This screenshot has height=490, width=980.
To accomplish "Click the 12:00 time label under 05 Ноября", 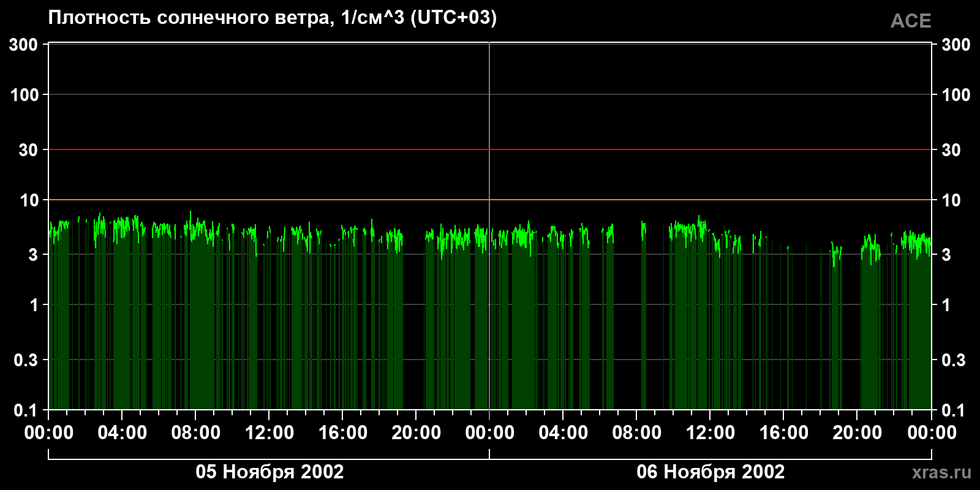I will [269, 432].
